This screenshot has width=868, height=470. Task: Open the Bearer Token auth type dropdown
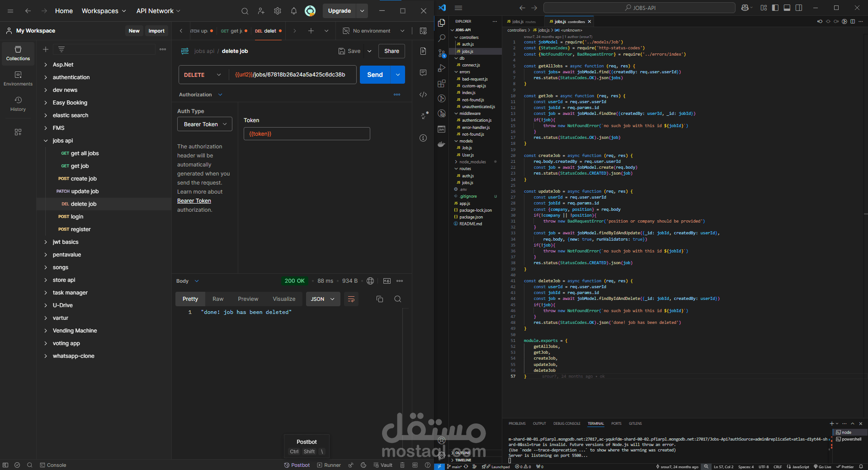tap(205, 124)
